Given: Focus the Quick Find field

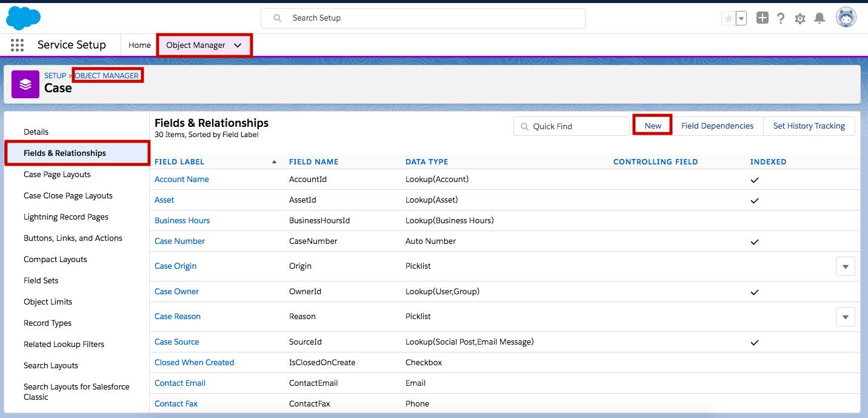Looking at the screenshot, I should point(571,126).
